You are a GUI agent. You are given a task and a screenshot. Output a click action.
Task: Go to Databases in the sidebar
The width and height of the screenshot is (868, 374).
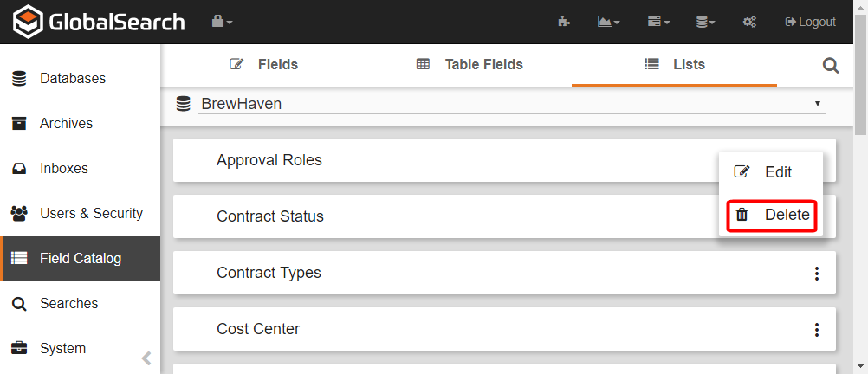pyautogui.click(x=73, y=78)
